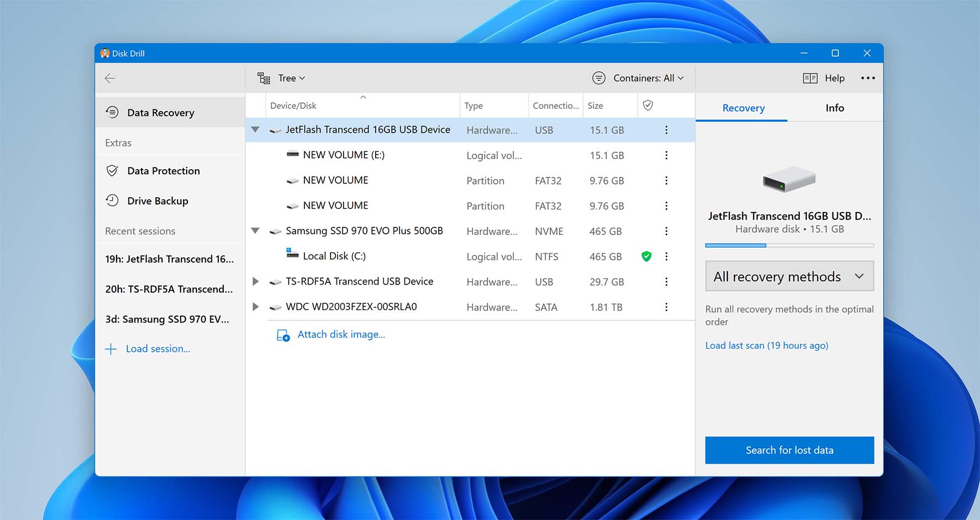Open the Tree view dropdown
Image resolution: width=980 pixels, height=520 pixels.
281,78
